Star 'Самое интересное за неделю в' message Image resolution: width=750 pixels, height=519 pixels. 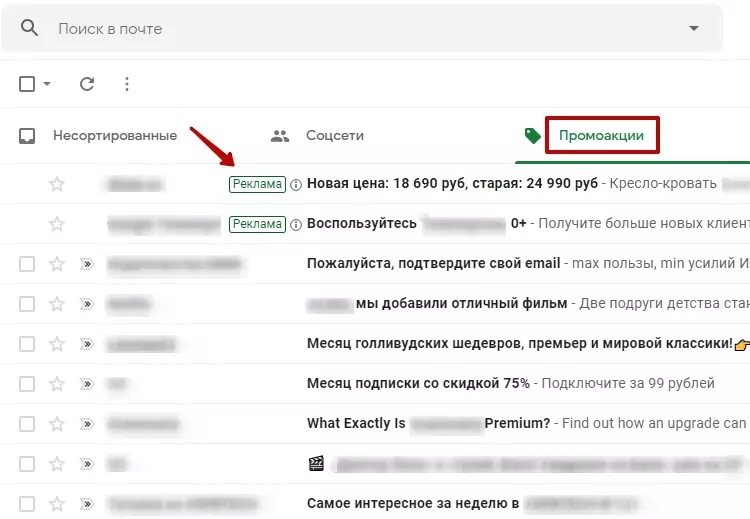coord(57,503)
